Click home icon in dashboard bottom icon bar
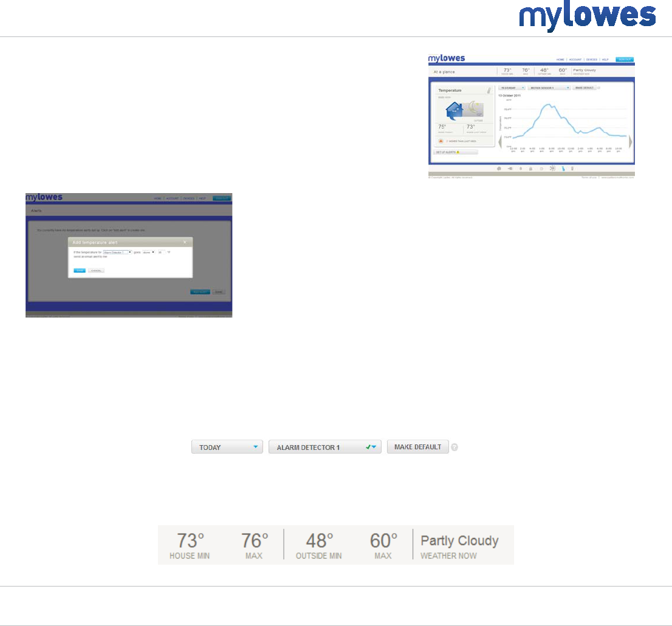Viewport: 672px width, 626px height. (x=499, y=169)
